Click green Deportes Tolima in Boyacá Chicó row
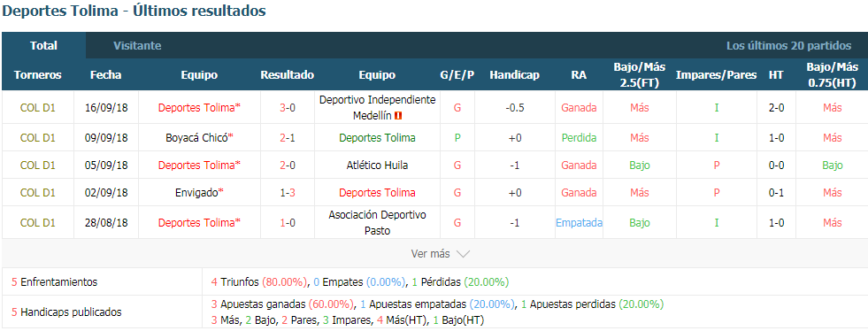This screenshot has width=868, height=331. click(377, 138)
